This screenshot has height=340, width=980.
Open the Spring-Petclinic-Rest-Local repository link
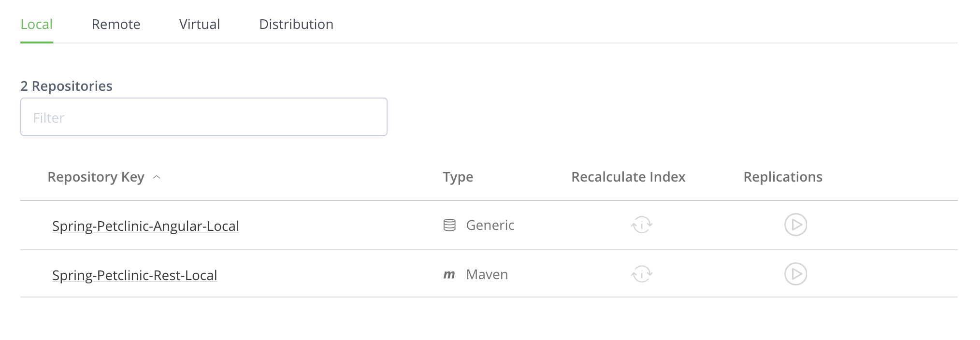click(x=134, y=275)
